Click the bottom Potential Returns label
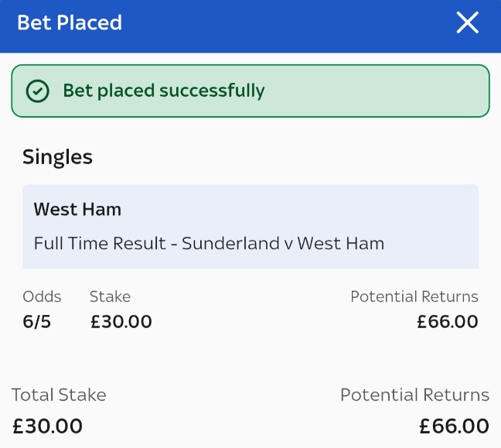The width and height of the screenshot is (501, 448). [x=414, y=395]
